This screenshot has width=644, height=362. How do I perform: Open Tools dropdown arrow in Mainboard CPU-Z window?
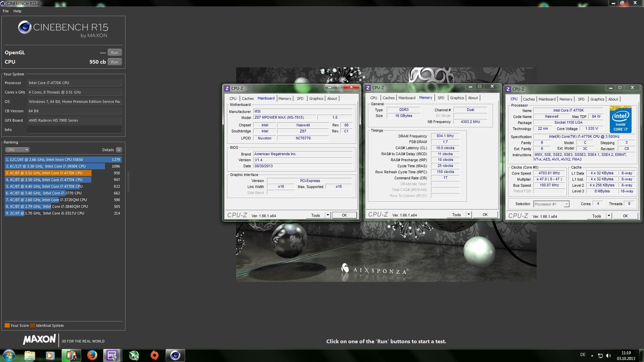(328, 216)
